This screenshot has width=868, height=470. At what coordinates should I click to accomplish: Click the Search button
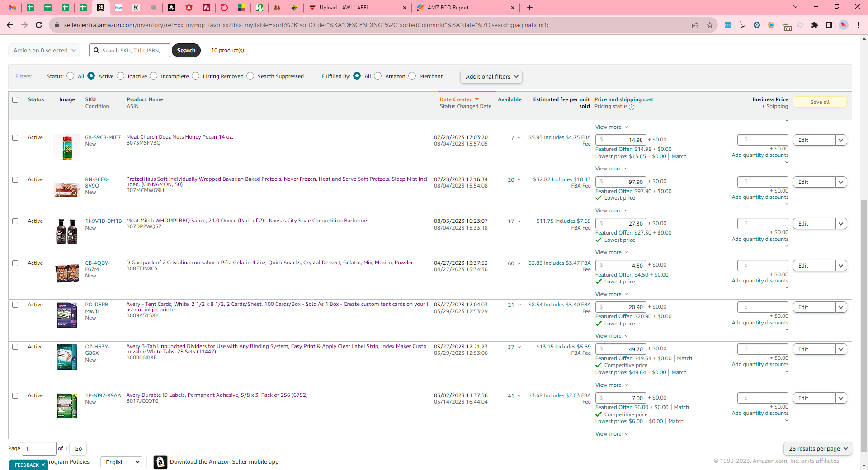click(x=186, y=50)
